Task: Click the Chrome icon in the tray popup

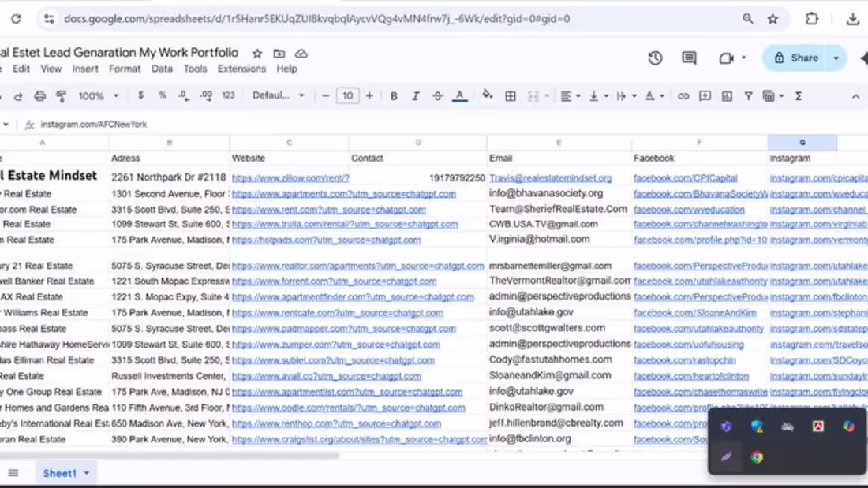Action: (757, 457)
